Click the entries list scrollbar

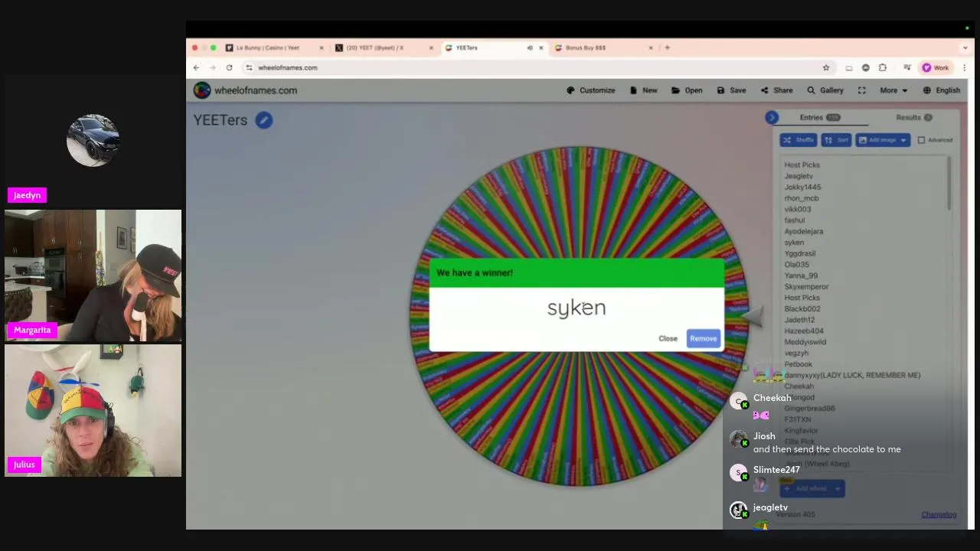pyautogui.click(x=949, y=183)
